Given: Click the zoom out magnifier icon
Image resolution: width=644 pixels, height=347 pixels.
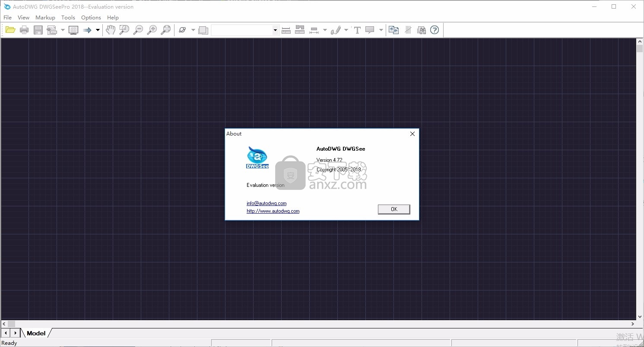Looking at the screenshot, I should tap(138, 30).
